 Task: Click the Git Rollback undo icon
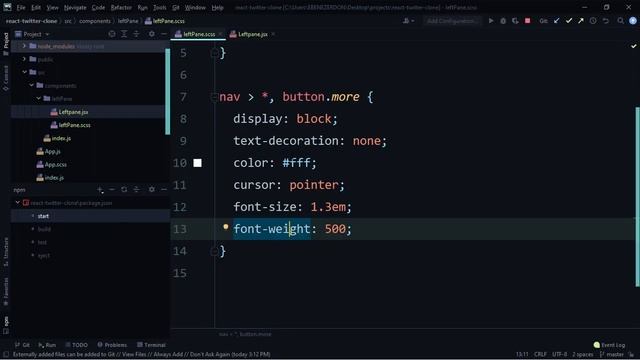point(606,21)
